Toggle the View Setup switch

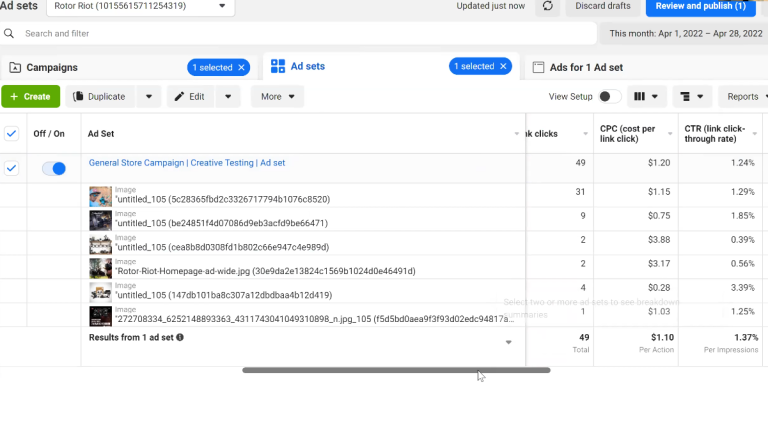click(609, 97)
